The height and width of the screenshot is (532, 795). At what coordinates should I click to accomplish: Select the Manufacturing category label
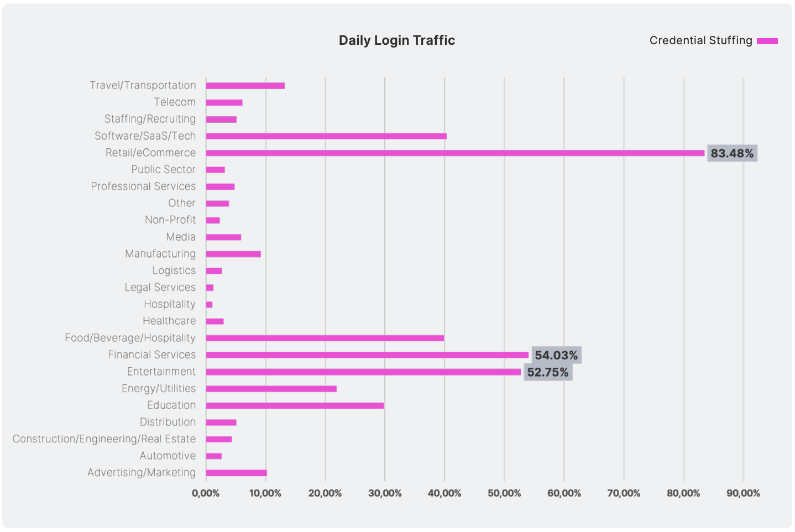coord(160,254)
